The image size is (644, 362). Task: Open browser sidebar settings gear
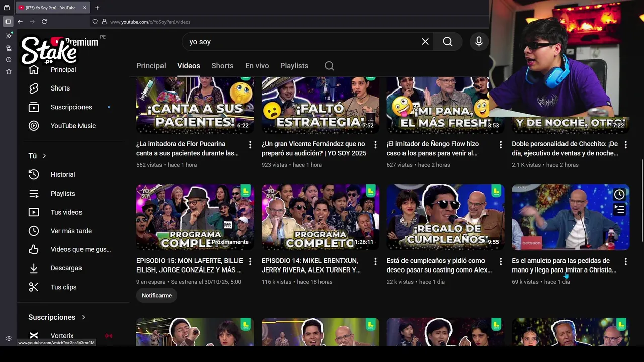pos(9,339)
